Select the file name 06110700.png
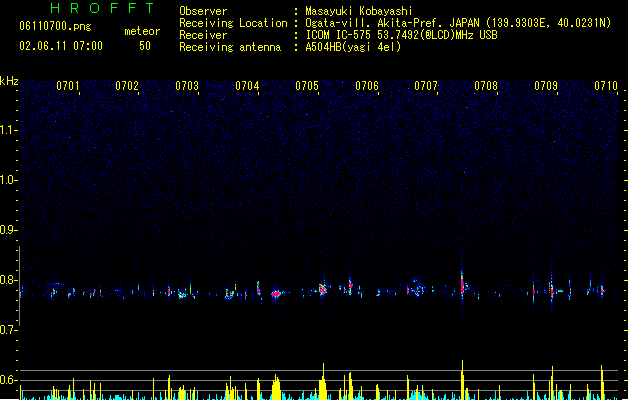Viewport: 629px width, 400px height. (x=55, y=26)
